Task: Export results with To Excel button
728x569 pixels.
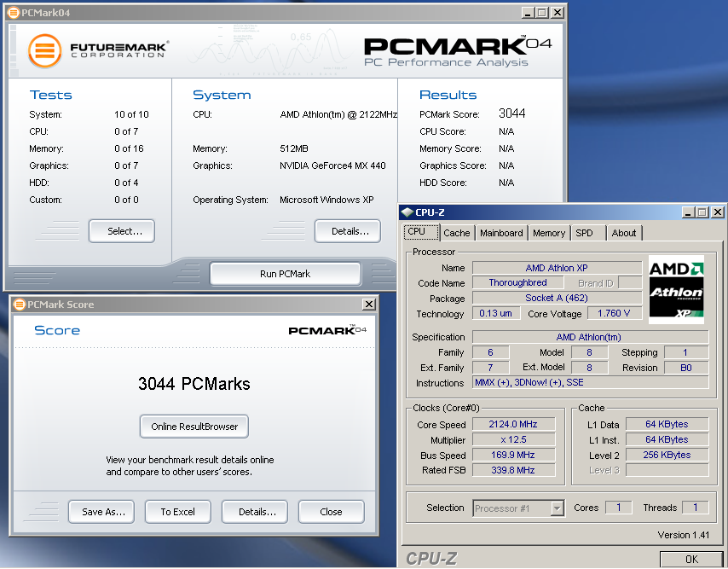Action: click(x=178, y=511)
